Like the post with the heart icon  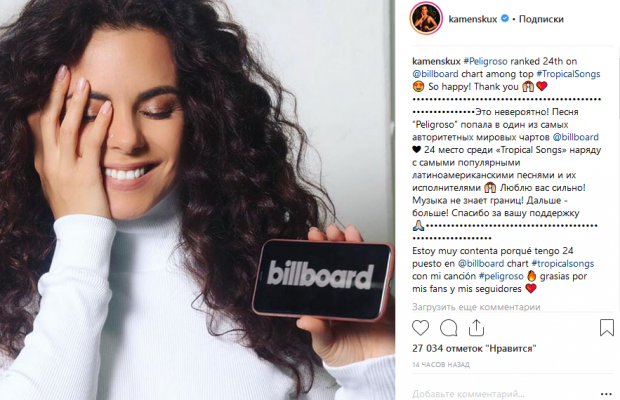(420, 328)
